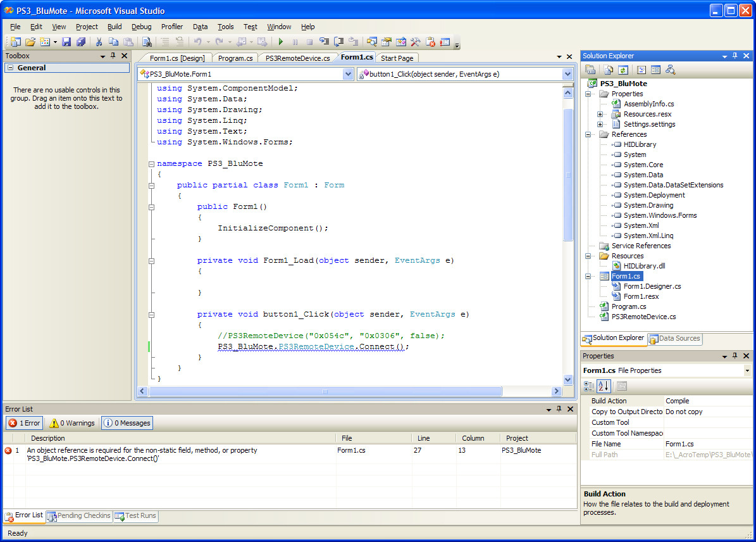Click View Code icon in Solution Explorer

click(641, 70)
